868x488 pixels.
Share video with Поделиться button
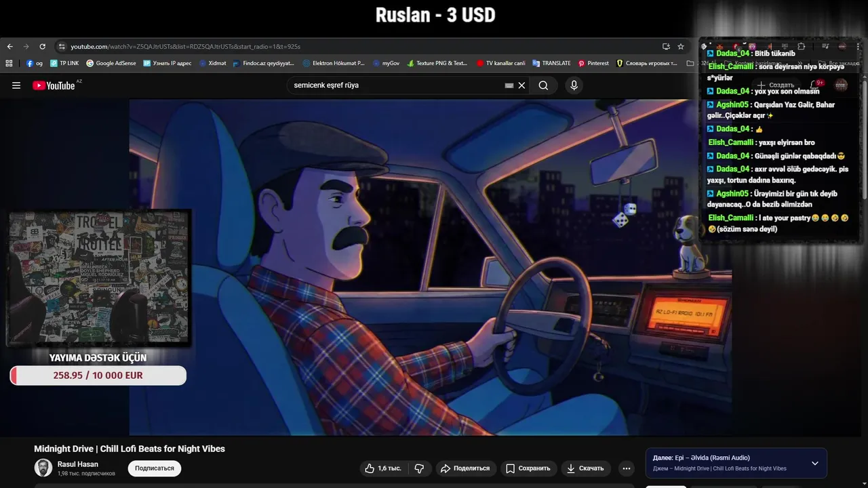pyautogui.click(x=465, y=468)
